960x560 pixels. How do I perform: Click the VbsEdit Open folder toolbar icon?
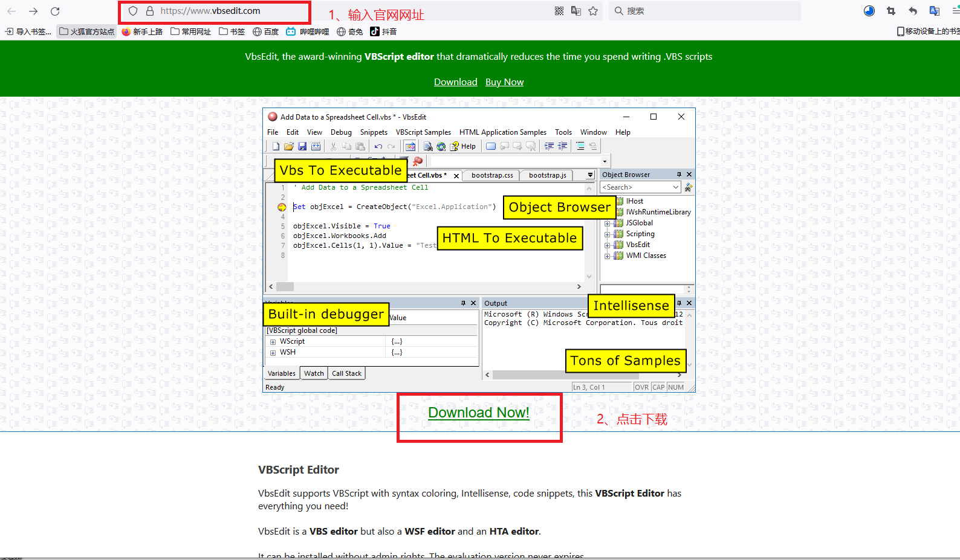[x=289, y=146]
